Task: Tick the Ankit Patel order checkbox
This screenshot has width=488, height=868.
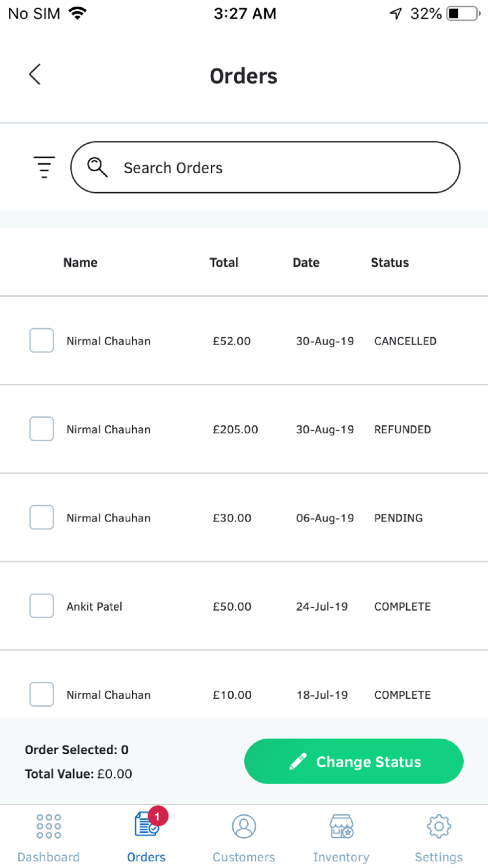Action: [x=41, y=606]
